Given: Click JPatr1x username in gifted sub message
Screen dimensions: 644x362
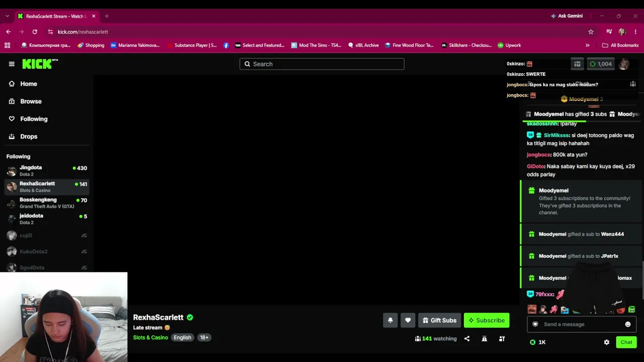Looking at the screenshot, I should pyautogui.click(x=610, y=256).
